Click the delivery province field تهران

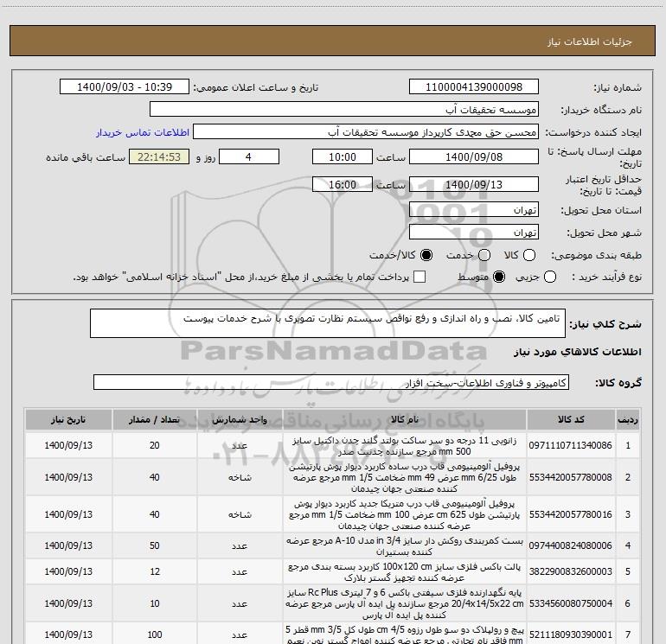pos(474,209)
